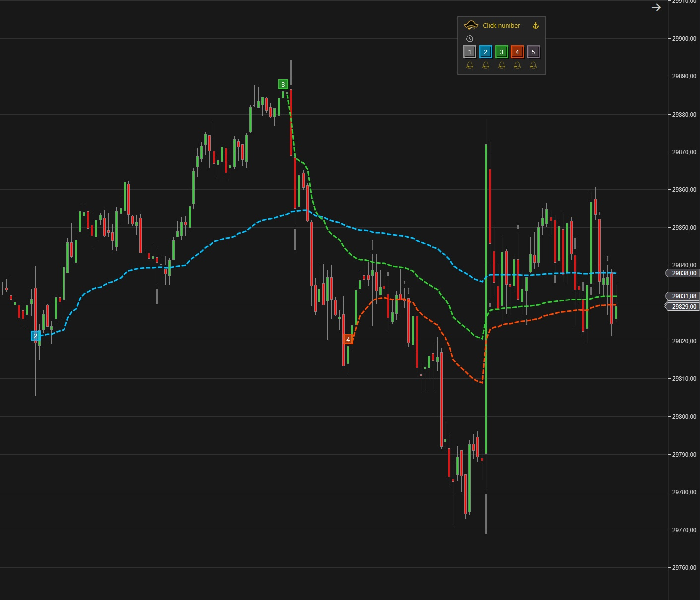Click the 29831,88 price label
The image size is (700, 600).
[x=682, y=296]
